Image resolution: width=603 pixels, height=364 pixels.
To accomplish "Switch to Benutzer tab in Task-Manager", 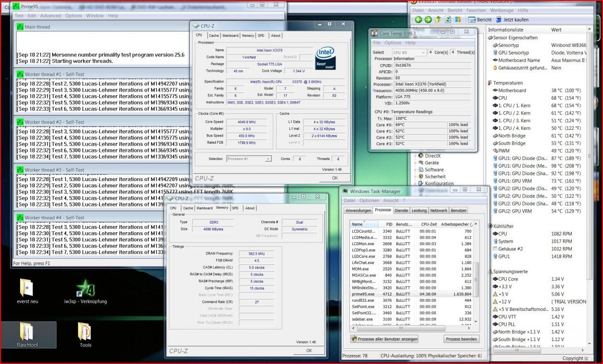I will tap(458, 210).
